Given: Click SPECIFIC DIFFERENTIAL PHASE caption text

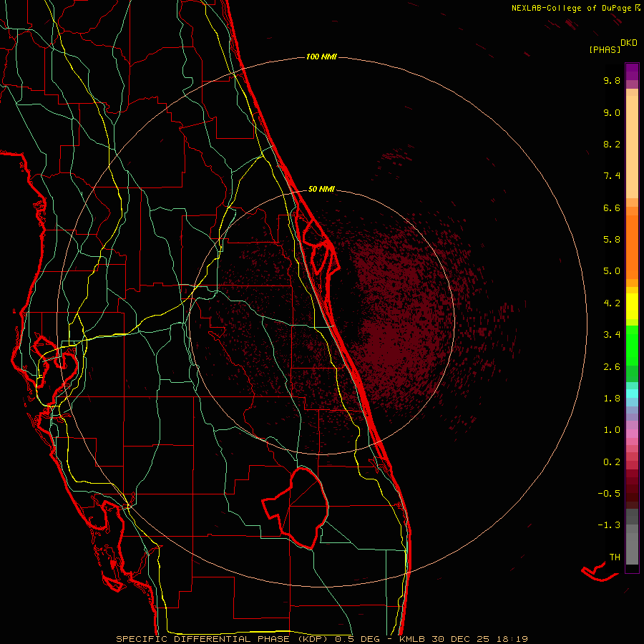Looking at the screenshot, I should tap(203, 639).
